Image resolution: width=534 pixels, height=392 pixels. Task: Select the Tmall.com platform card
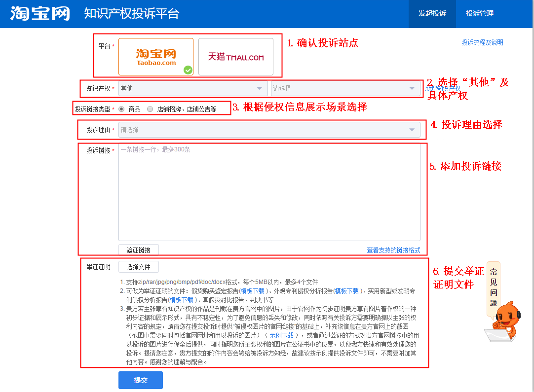(x=235, y=57)
